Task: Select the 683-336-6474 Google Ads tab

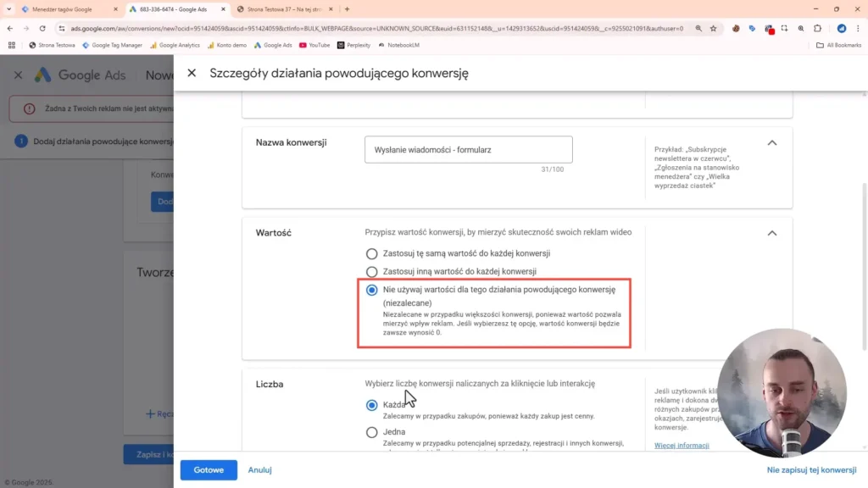Action: click(173, 9)
